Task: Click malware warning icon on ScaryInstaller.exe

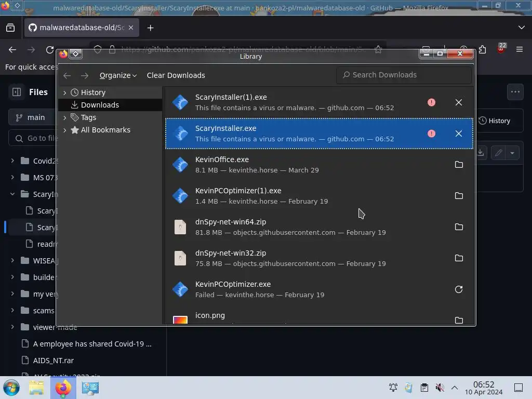Action: [431, 134]
